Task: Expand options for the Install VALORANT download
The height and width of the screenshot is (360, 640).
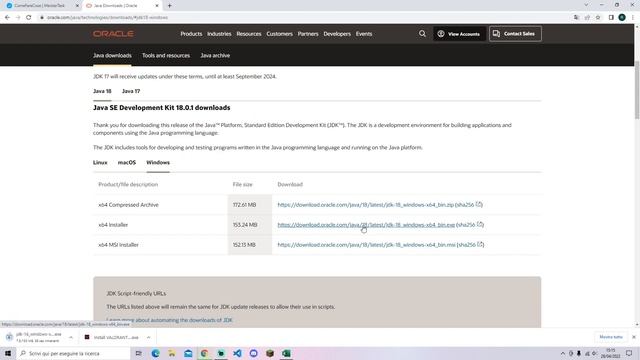Action: tap(149, 338)
